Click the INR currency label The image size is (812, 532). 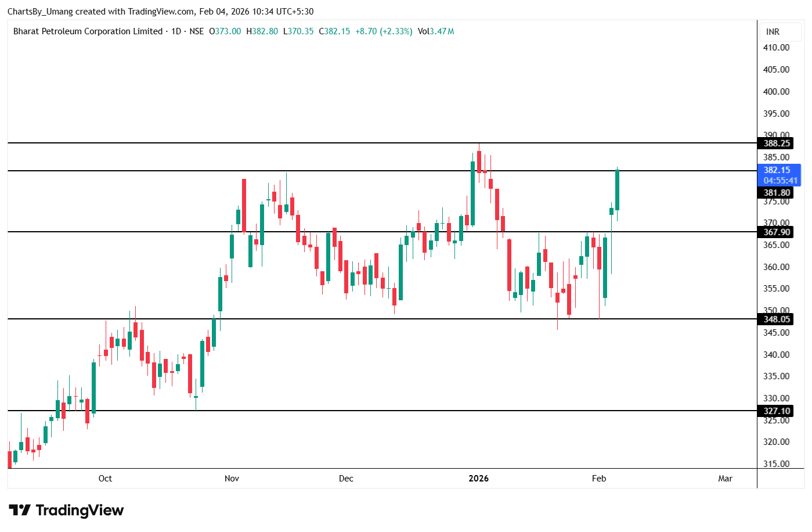coord(773,32)
